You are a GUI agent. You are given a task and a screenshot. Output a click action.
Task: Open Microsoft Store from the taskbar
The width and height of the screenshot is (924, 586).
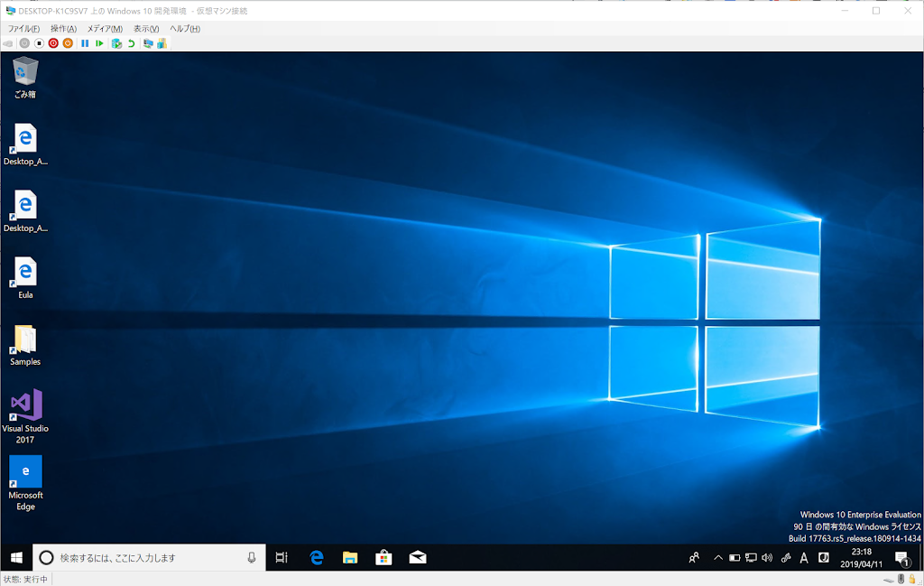[x=383, y=558]
